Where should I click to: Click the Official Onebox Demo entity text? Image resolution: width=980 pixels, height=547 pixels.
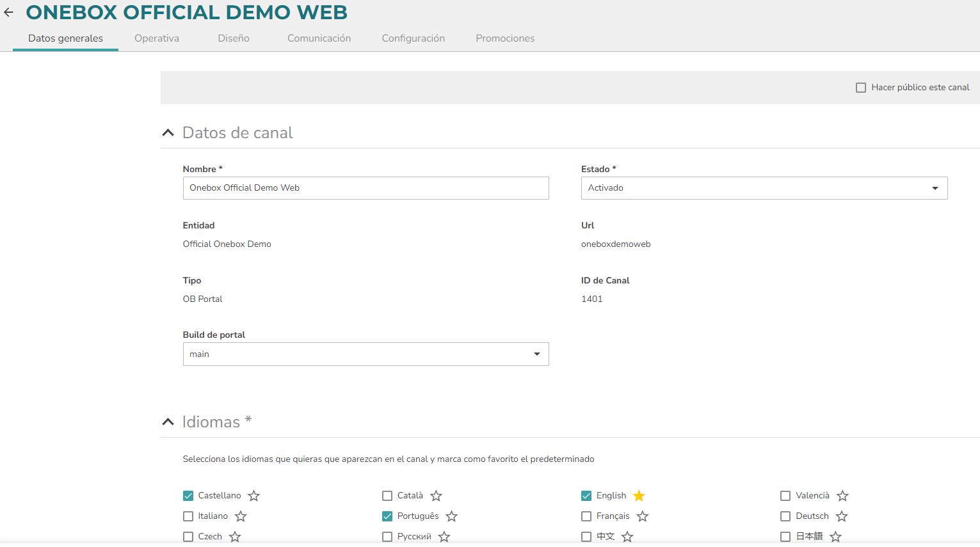coord(227,244)
